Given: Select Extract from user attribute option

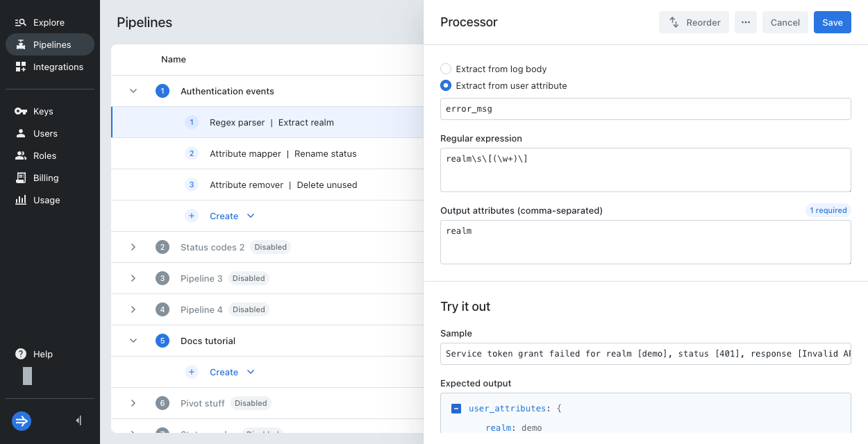Looking at the screenshot, I should (x=446, y=85).
